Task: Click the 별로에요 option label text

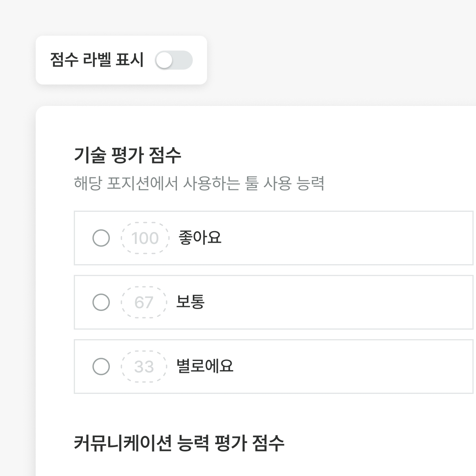Action: [205, 366]
